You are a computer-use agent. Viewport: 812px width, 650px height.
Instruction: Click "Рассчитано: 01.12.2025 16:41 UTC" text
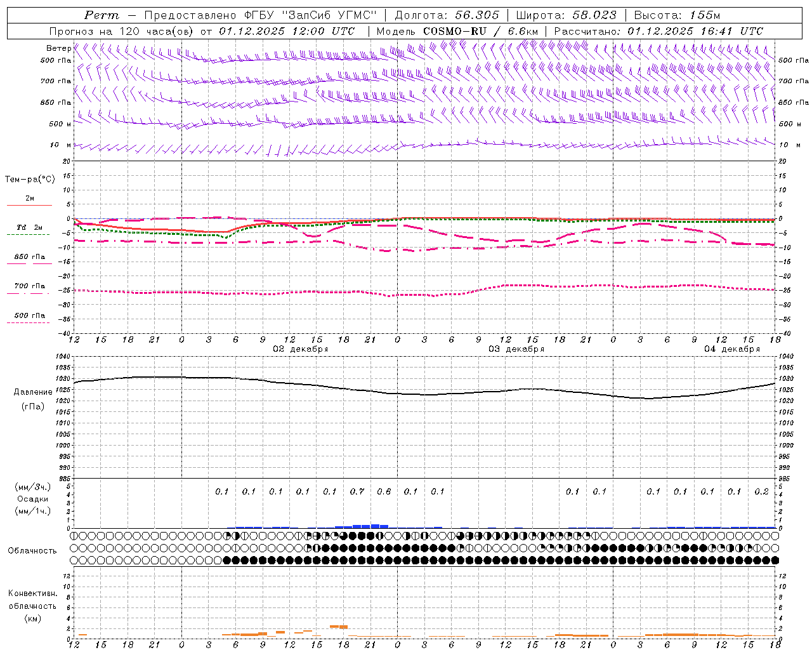click(658, 31)
